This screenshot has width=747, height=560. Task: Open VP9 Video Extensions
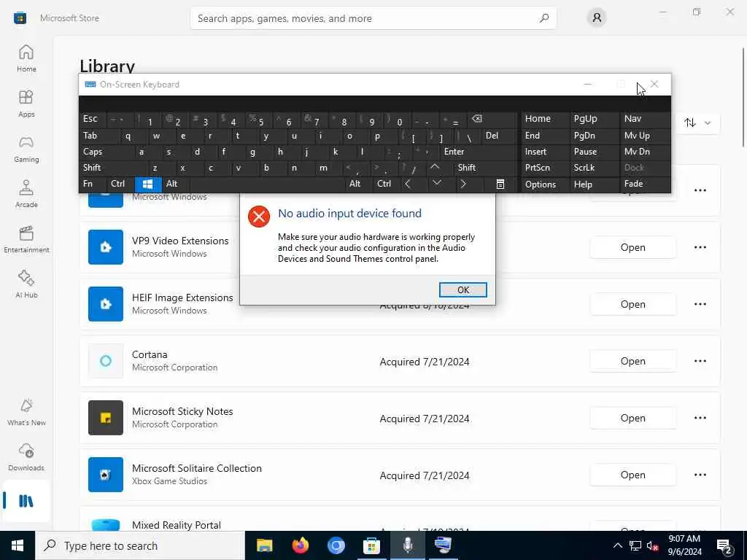point(632,247)
